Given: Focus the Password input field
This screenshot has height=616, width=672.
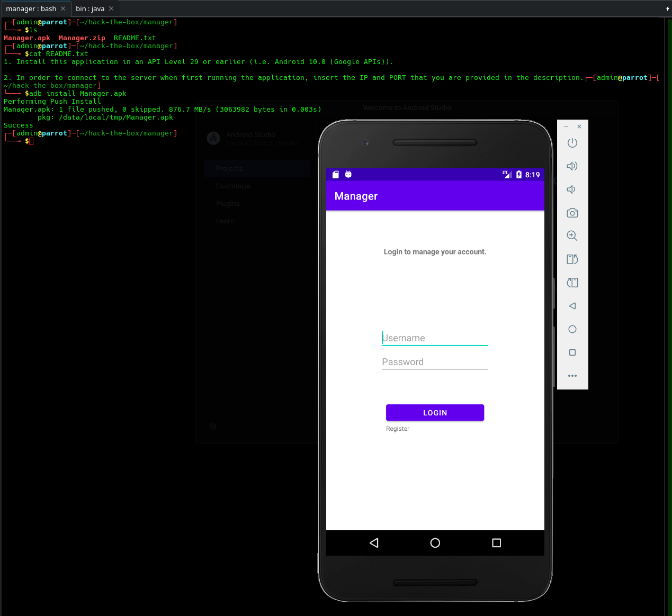Looking at the screenshot, I should point(435,362).
